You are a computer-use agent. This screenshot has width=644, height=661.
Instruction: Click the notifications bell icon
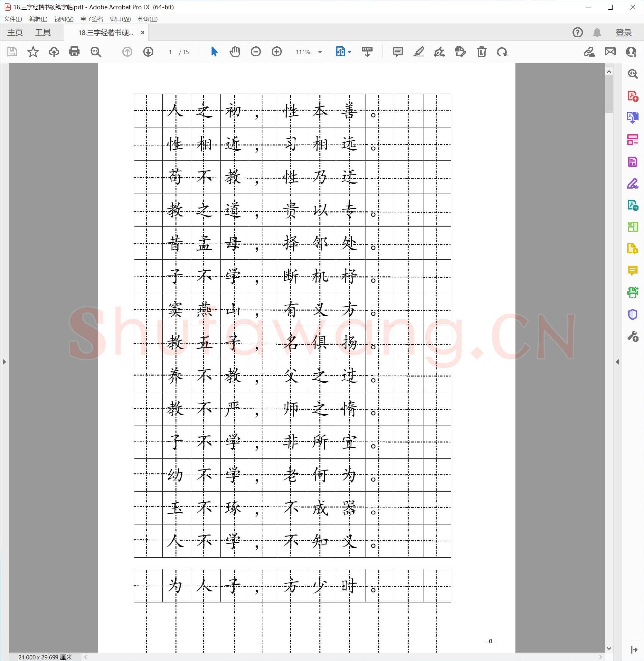(x=597, y=33)
